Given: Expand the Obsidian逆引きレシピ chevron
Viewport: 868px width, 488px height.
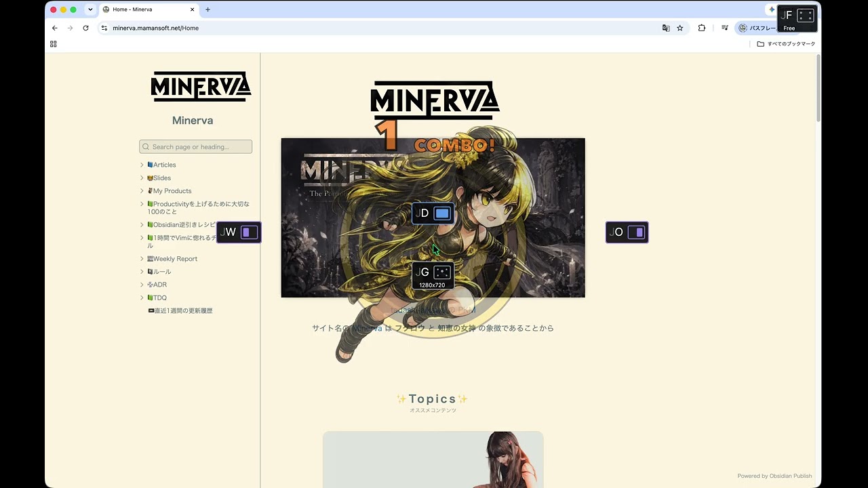Looking at the screenshot, I should pos(142,224).
